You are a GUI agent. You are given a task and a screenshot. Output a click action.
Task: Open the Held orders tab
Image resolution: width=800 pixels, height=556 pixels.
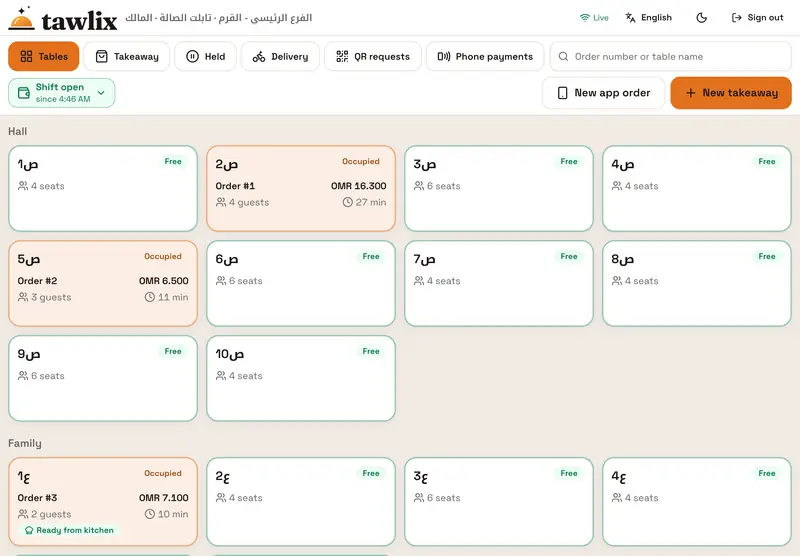point(205,56)
